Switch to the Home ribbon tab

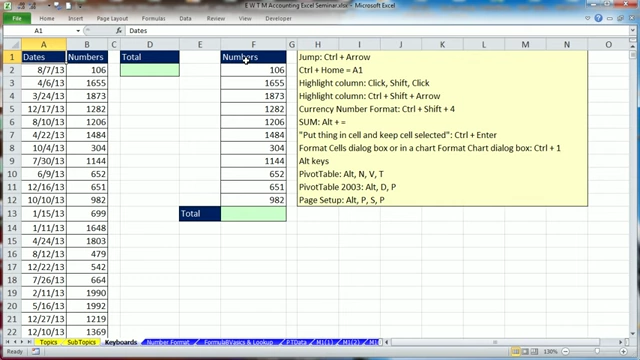pyautogui.click(x=47, y=18)
